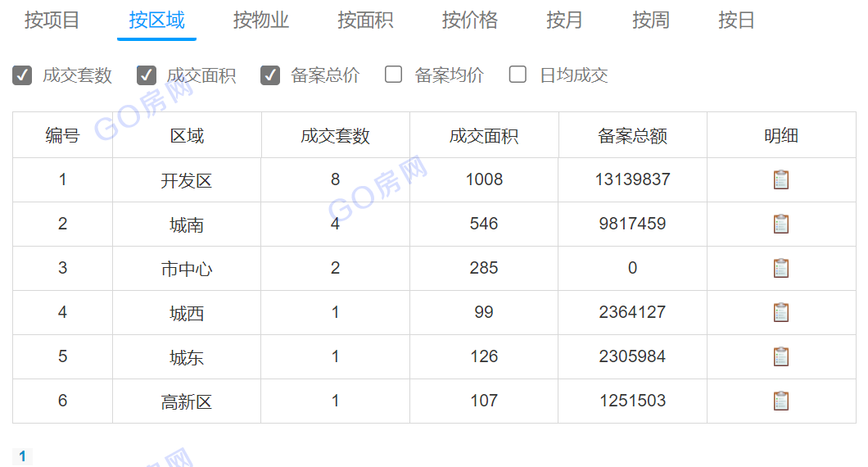Open the 按日 tab

(x=736, y=20)
